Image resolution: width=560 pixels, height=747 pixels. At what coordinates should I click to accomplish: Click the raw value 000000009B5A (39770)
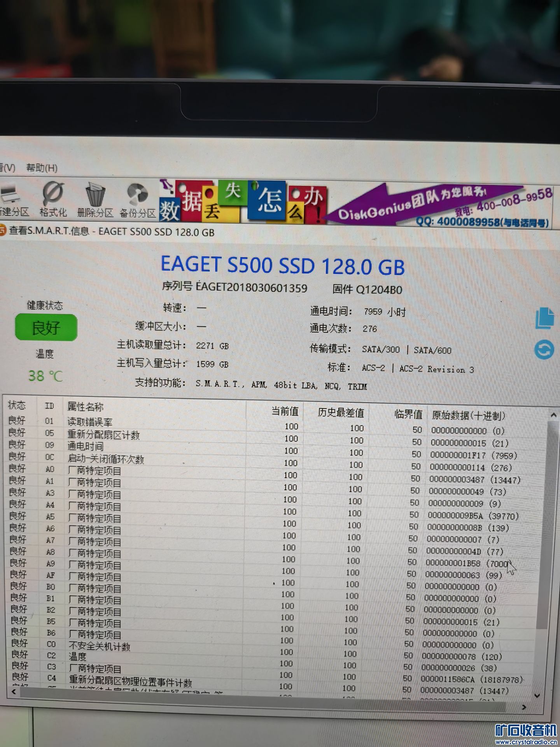point(473,516)
